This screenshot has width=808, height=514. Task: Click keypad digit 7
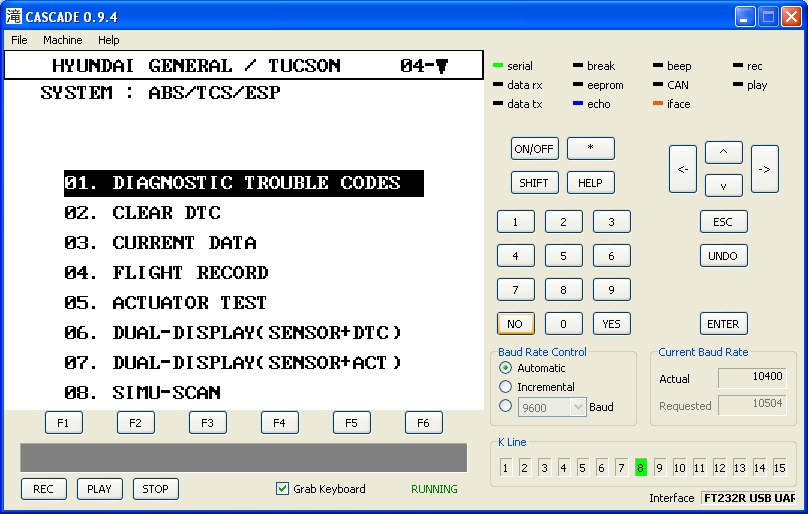click(515, 290)
